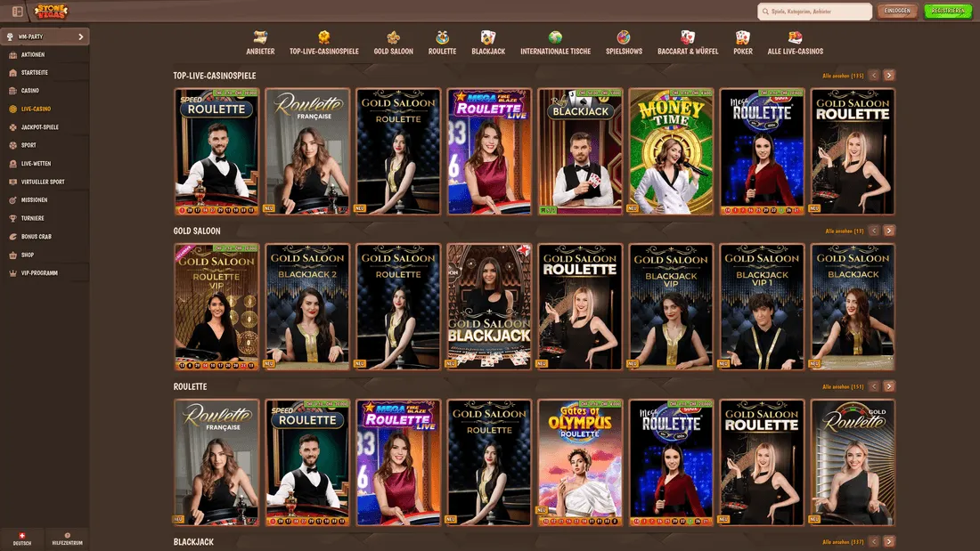Open Gates of Olympus Roulette thumbnail

pyautogui.click(x=580, y=462)
